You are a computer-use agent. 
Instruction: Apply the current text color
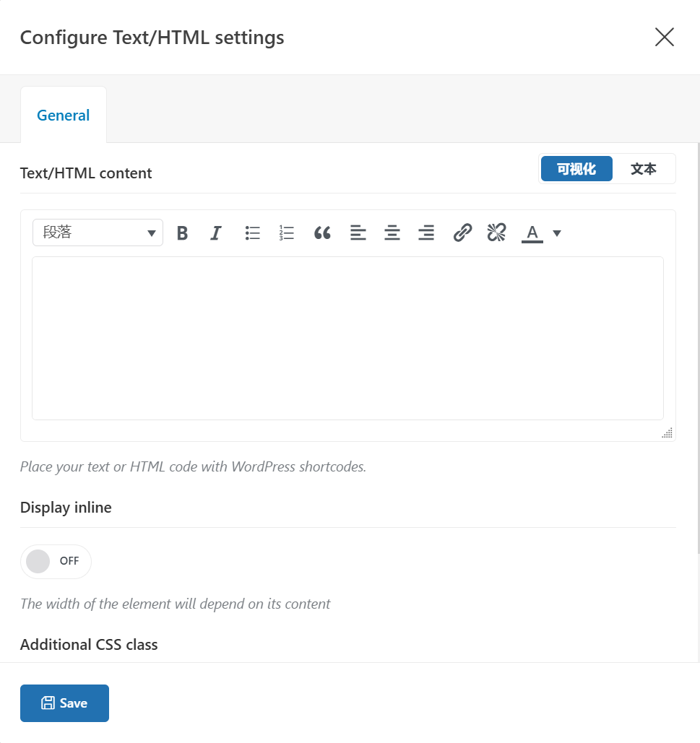(x=532, y=233)
